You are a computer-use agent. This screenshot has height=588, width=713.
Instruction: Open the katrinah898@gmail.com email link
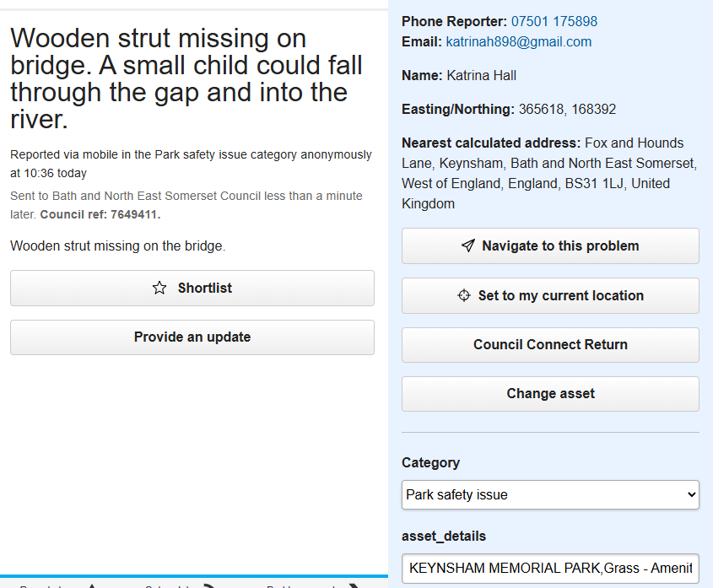518,42
